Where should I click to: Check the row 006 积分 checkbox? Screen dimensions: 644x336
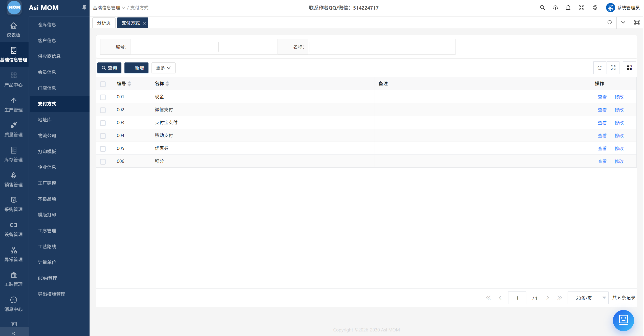click(x=103, y=162)
